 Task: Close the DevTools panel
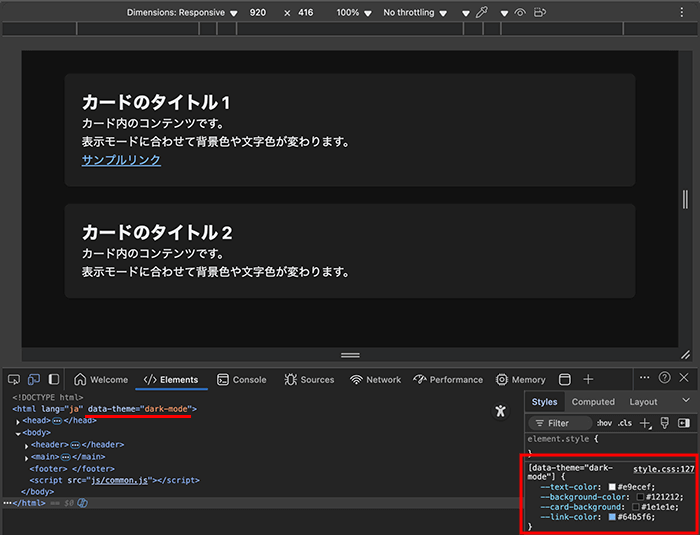coord(684,378)
